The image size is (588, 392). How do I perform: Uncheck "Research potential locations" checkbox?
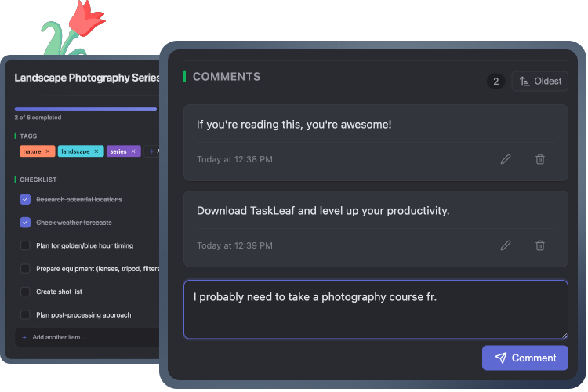click(x=25, y=200)
